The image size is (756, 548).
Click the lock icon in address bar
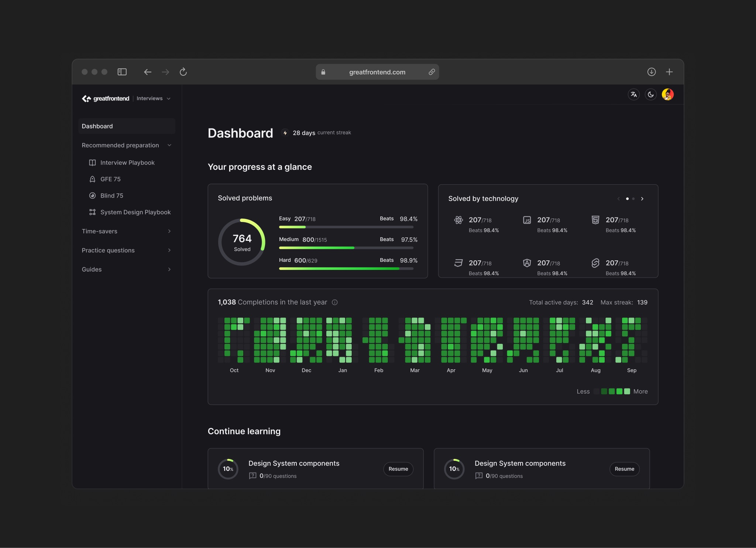323,72
